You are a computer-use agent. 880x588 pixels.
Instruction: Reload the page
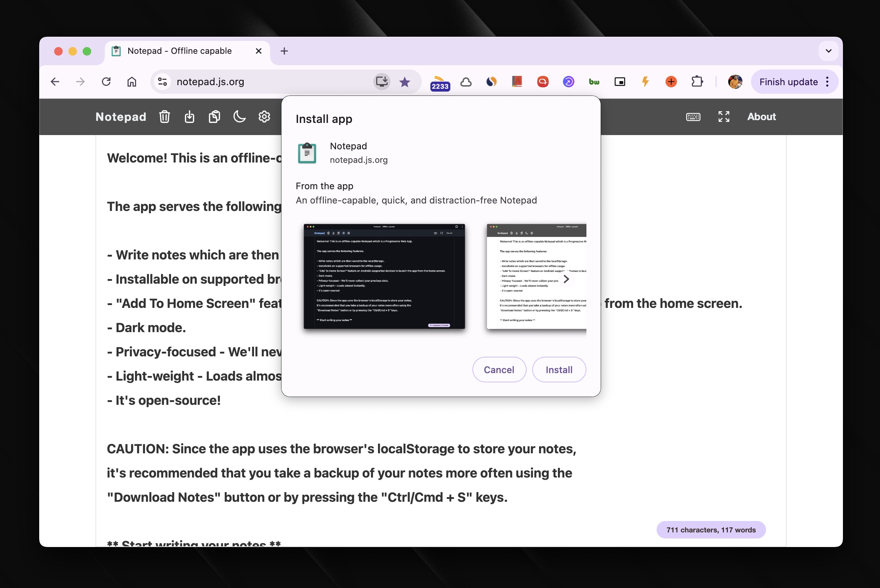point(106,81)
